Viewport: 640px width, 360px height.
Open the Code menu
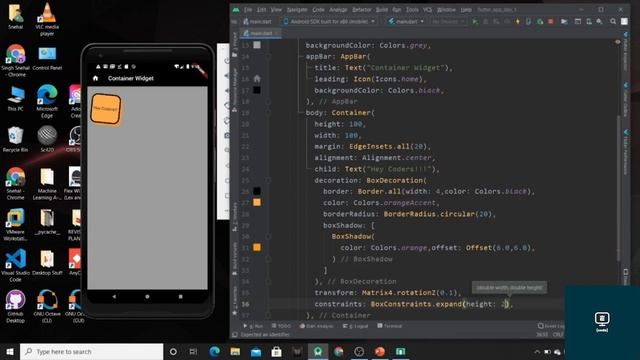pyautogui.click(x=318, y=9)
